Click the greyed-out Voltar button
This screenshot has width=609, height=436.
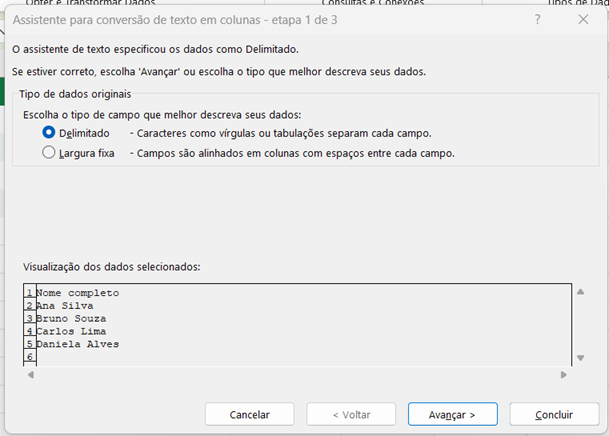tap(351, 414)
